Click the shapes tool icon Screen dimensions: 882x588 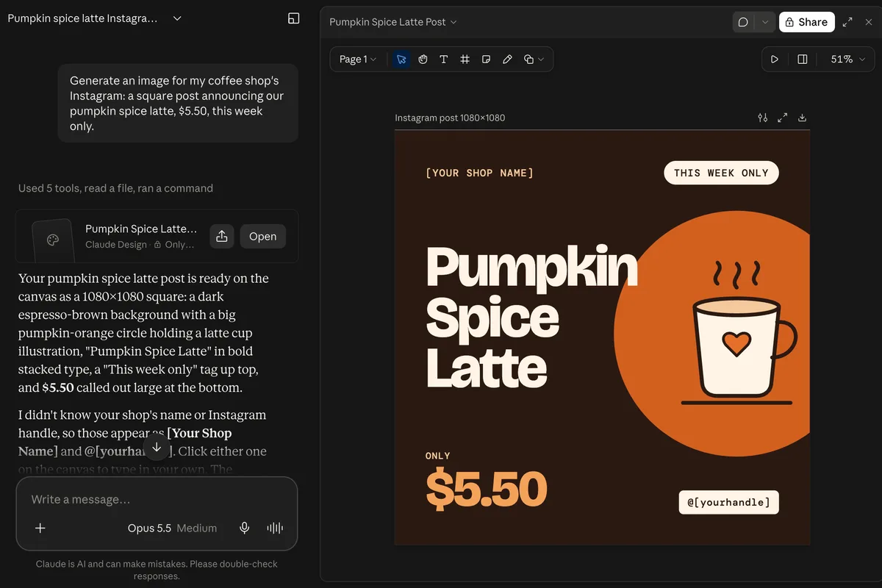pos(528,60)
